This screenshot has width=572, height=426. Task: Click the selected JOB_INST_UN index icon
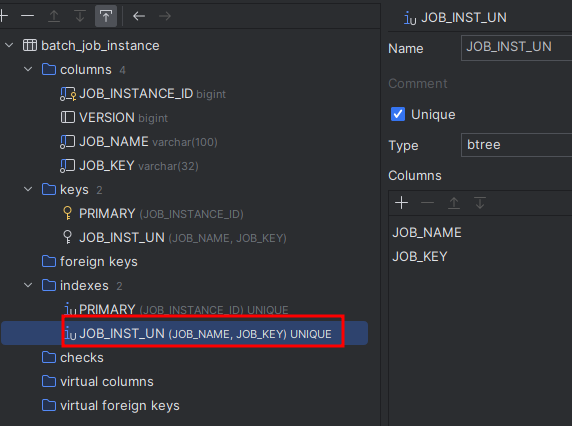click(x=70, y=333)
